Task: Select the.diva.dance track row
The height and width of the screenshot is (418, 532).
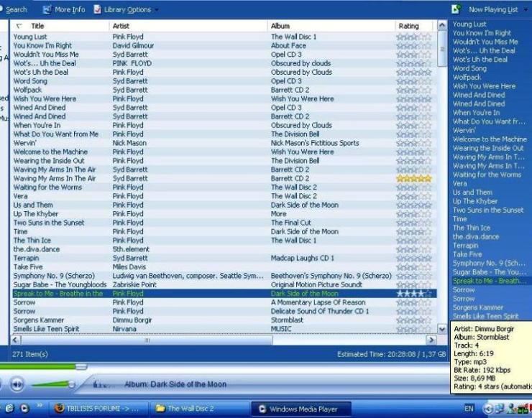Action: [x=224, y=249]
